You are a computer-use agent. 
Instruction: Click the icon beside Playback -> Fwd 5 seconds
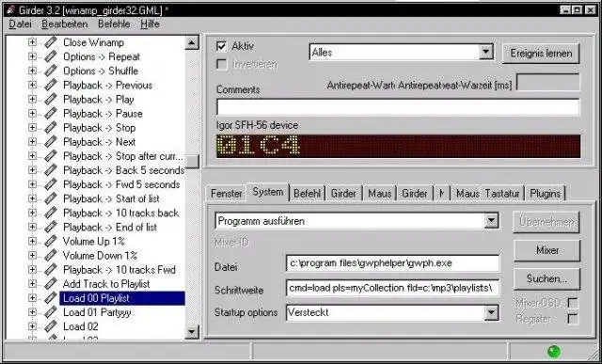click(x=51, y=184)
